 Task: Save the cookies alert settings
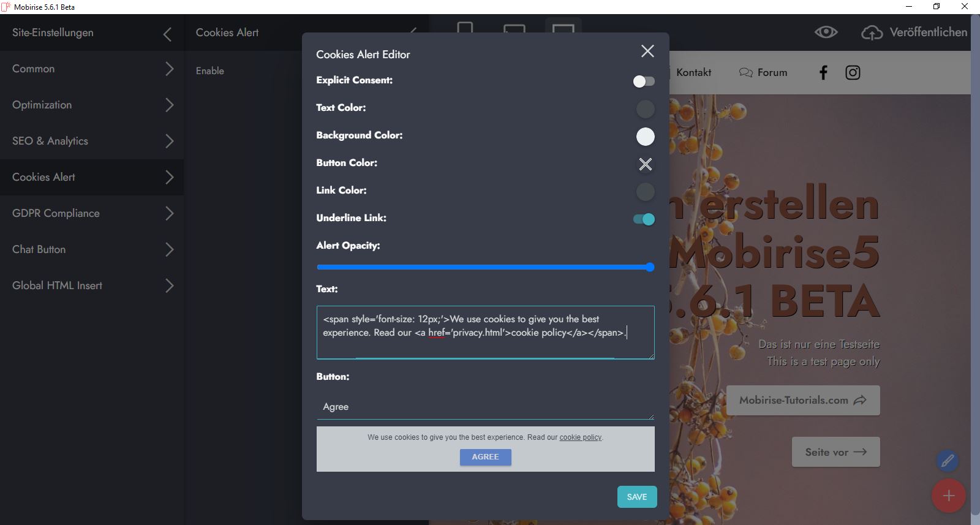pos(637,497)
